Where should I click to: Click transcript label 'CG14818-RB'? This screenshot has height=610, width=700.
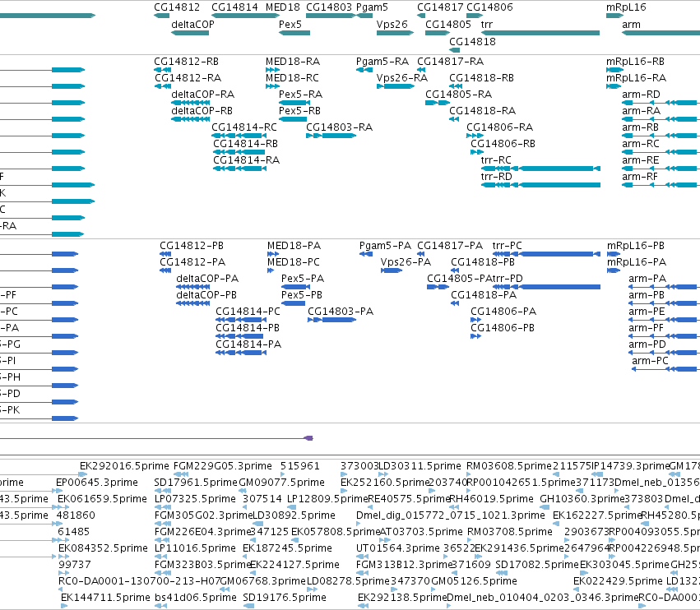482,77
